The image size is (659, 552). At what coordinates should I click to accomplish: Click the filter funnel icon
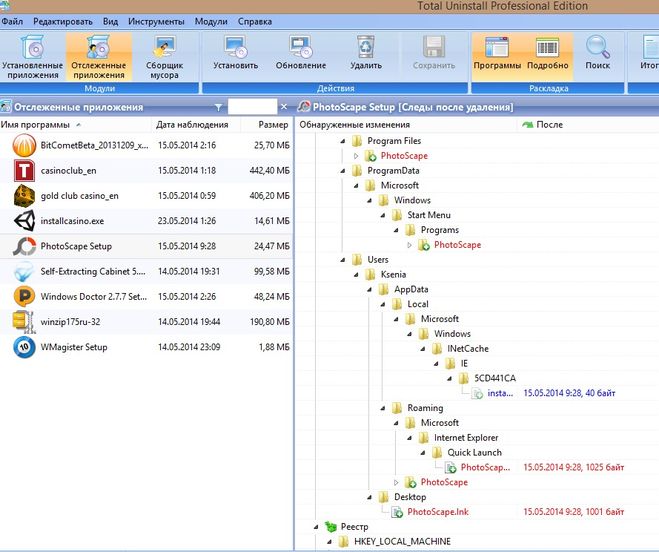[218, 106]
